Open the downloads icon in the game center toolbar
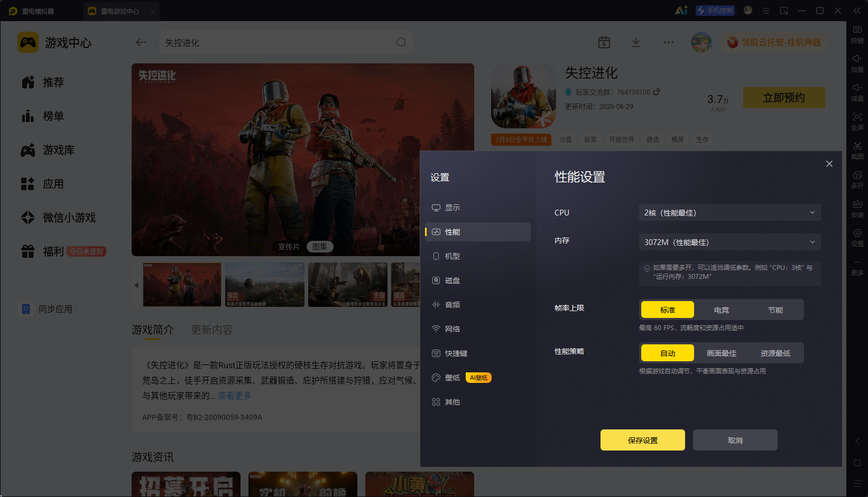 click(x=636, y=42)
